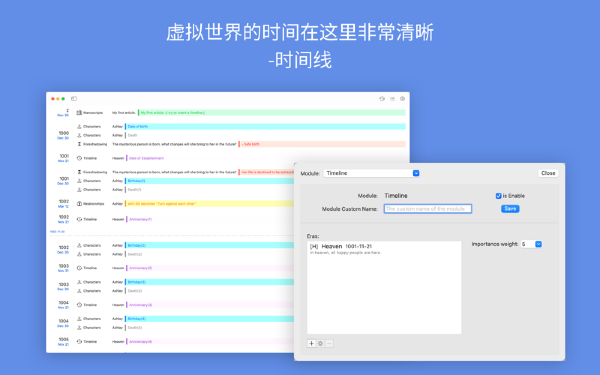The height and width of the screenshot is (375, 600).
Task: Click Timeline icon on the 1003 Nov 21 row
Action: click(79, 268)
